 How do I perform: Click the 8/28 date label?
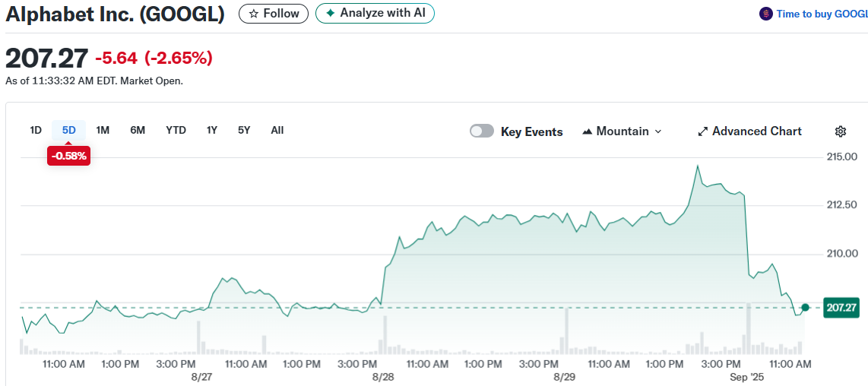click(383, 377)
